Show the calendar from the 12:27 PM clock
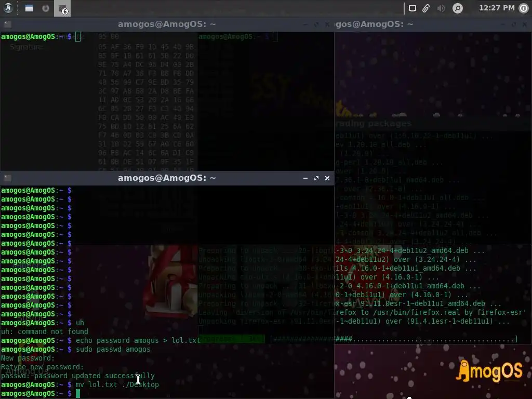The image size is (532, 399). (497, 8)
